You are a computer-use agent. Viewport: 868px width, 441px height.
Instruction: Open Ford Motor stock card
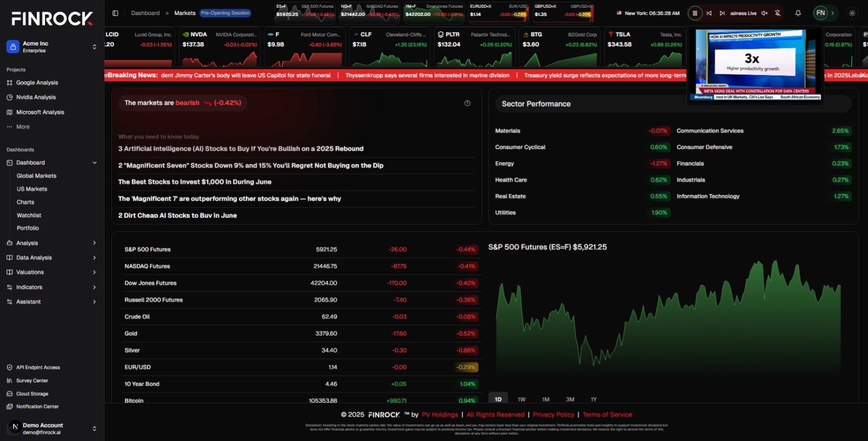tap(305, 47)
